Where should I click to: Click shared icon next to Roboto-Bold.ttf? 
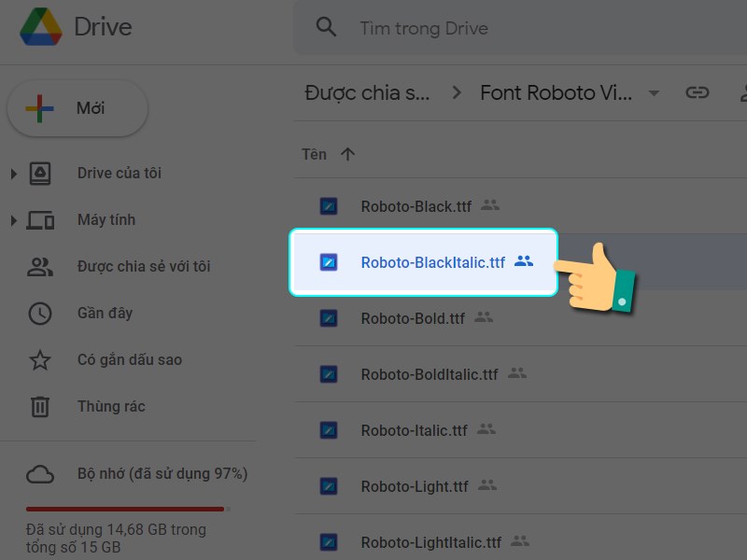pos(484,317)
